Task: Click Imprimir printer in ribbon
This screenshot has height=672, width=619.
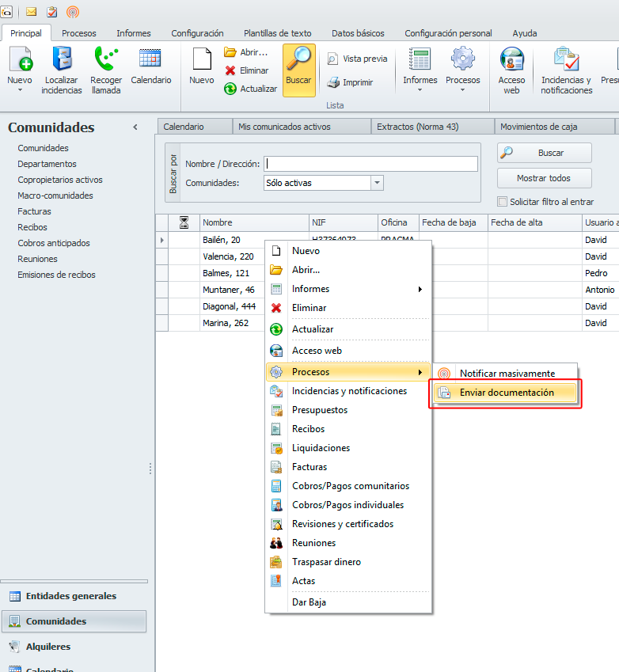Action: (350, 82)
